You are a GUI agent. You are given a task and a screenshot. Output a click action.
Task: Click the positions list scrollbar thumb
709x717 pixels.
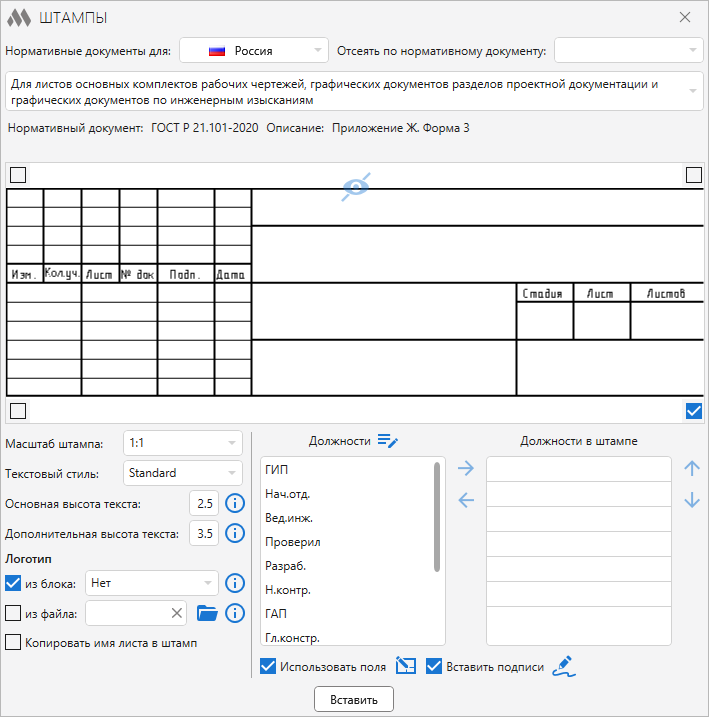[x=437, y=517]
